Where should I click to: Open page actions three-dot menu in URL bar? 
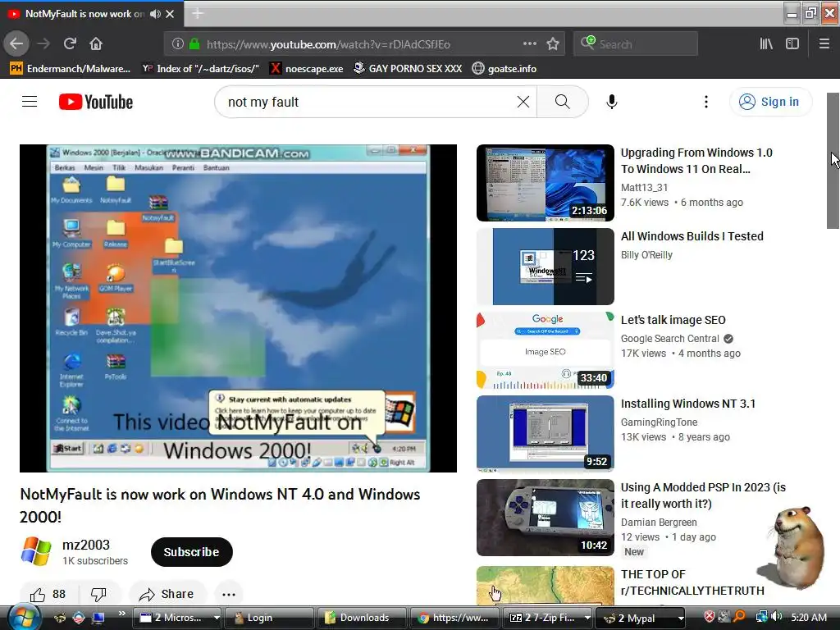529,44
